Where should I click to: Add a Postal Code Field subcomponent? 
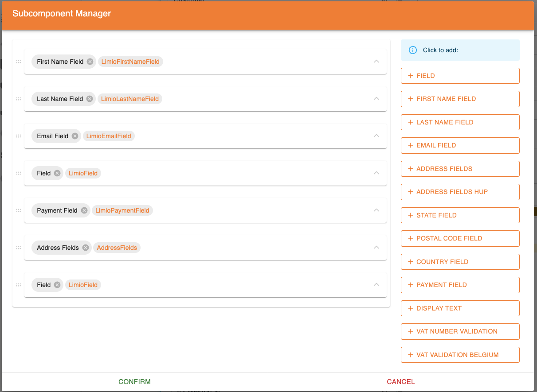460,238
